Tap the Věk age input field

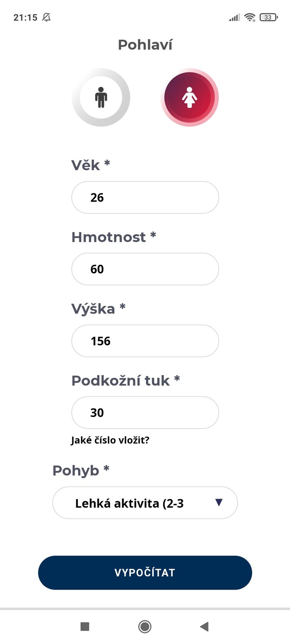click(x=145, y=197)
